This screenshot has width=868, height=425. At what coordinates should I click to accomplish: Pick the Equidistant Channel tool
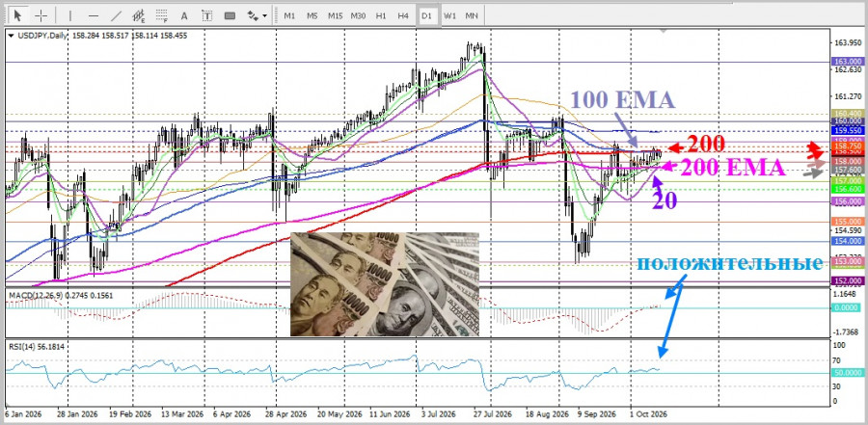coord(139,15)
